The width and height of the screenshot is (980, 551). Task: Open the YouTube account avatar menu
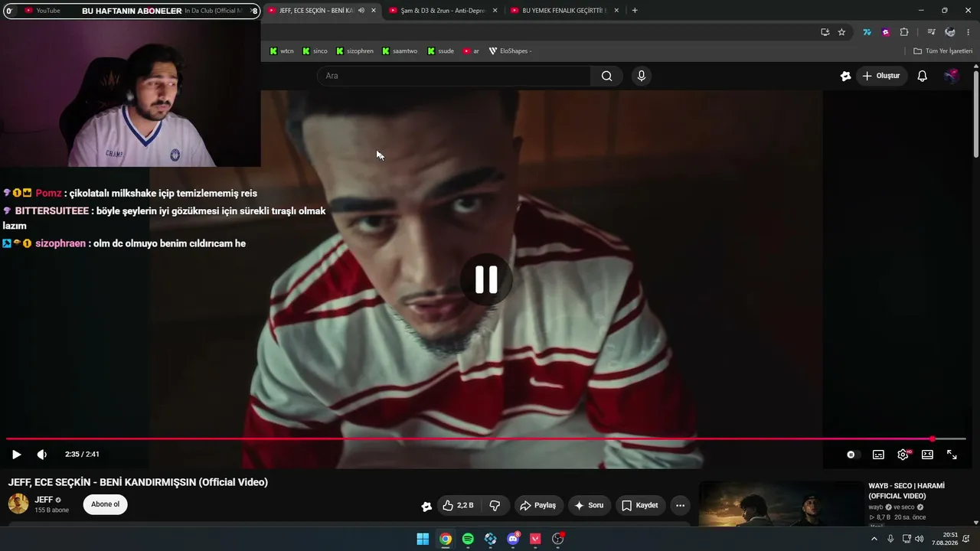[952, 76]
